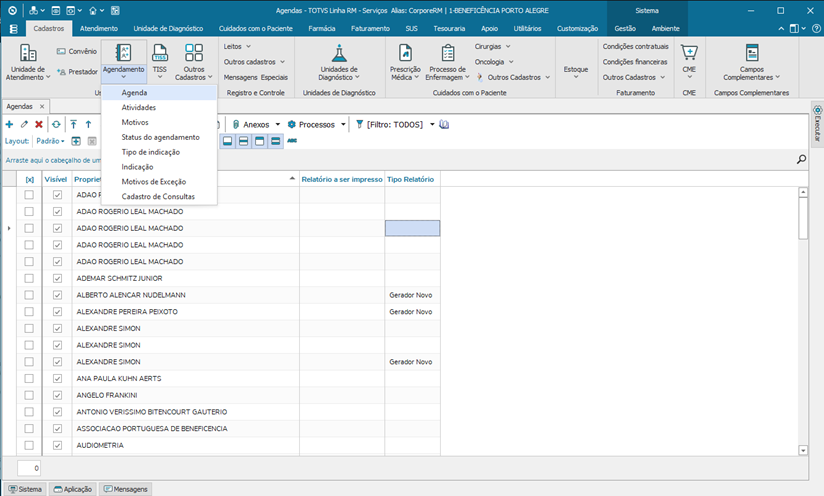This screenshot has width=824, height=496.
Task: Toggle Visível checkbox for ANA PAULA KUHN AERTS
Action: pyautogui.click(x=57, y=378)
